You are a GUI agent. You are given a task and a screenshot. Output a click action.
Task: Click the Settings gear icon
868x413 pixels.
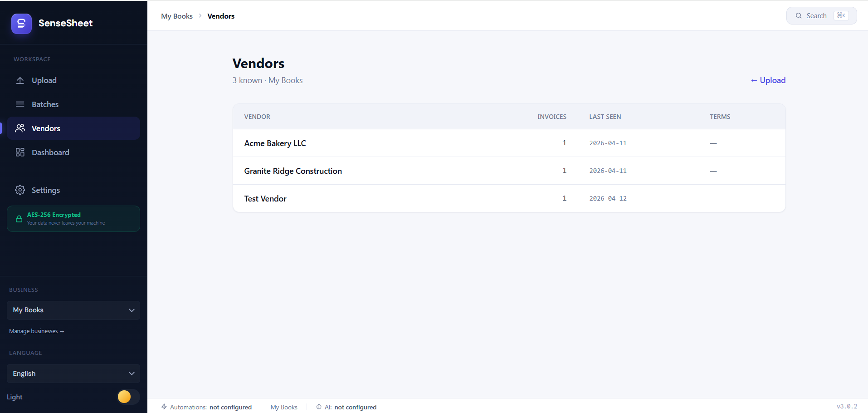pyautogui.click(x=20, y=190)
